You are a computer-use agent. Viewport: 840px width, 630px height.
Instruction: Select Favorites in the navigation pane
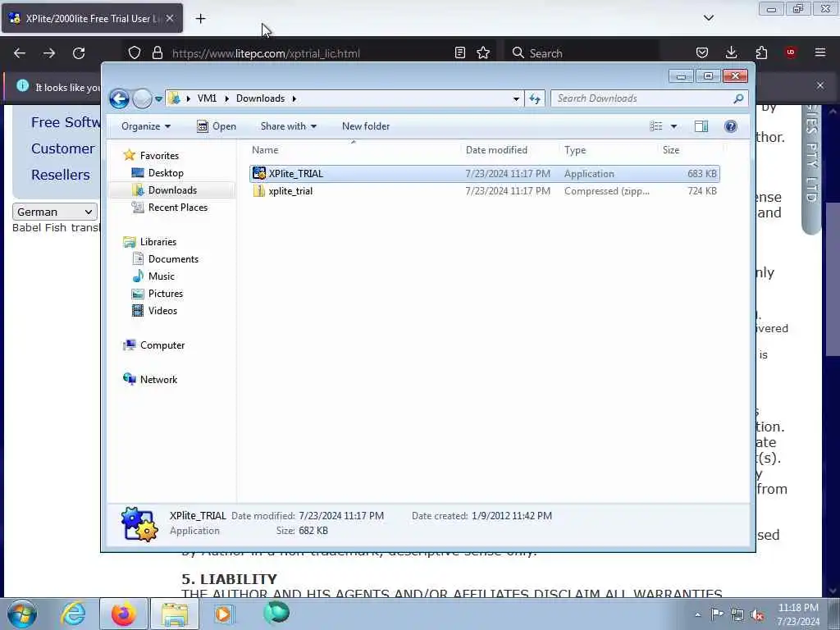point(159,155)
